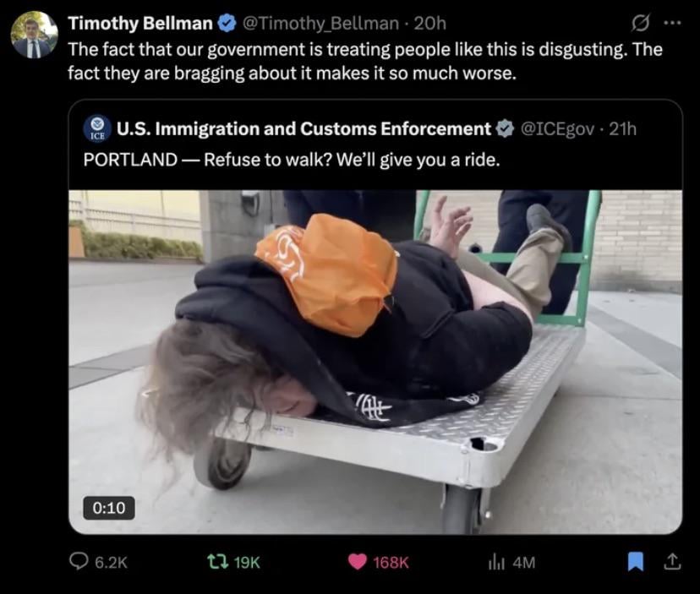Click the 0:10 video duration label
Viewport: 700px width, 594px height.
coord(109,508)
